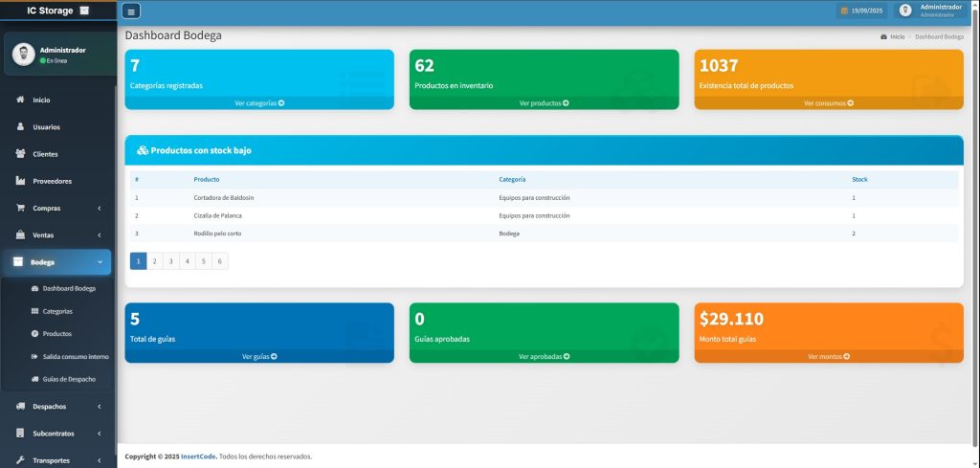Toggle the sidebar with the hamburger button
This screenshot has width=980, height=468.
132,11
